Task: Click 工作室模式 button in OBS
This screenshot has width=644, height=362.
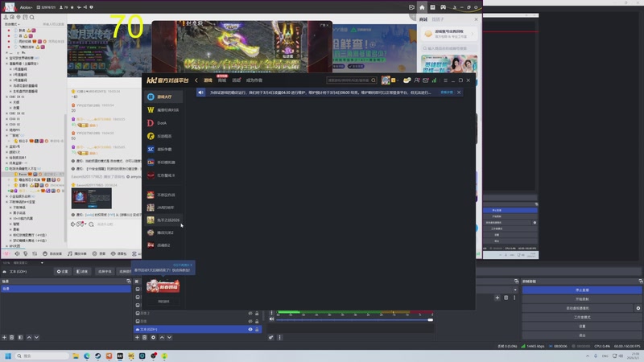Action: coord(582,317)
